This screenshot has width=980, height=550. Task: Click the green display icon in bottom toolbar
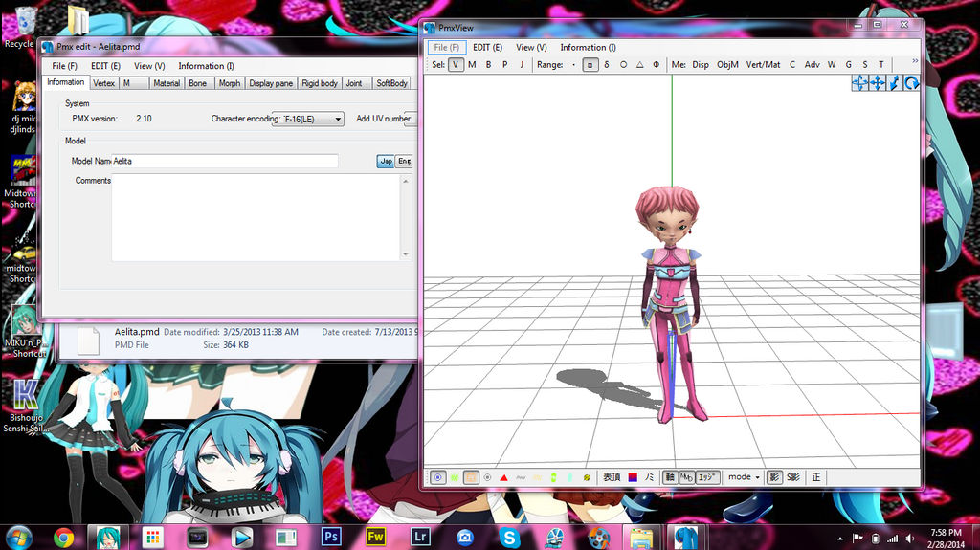(x=455, y=477)
